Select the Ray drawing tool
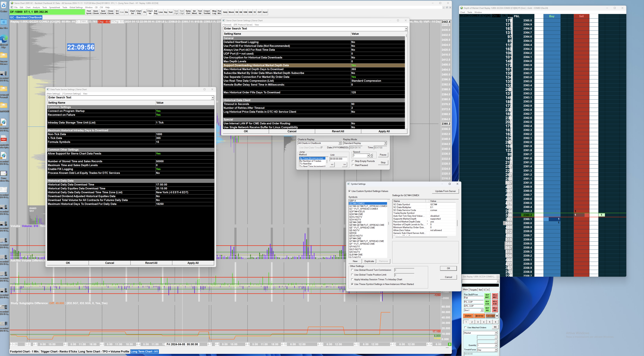The image size is (644, 356). point(166,12)
